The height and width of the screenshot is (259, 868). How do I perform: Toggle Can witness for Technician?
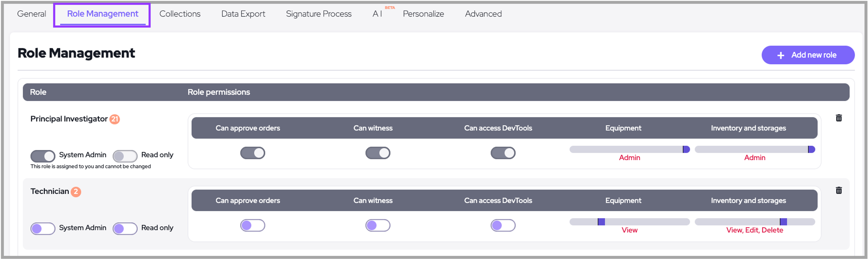378,225
